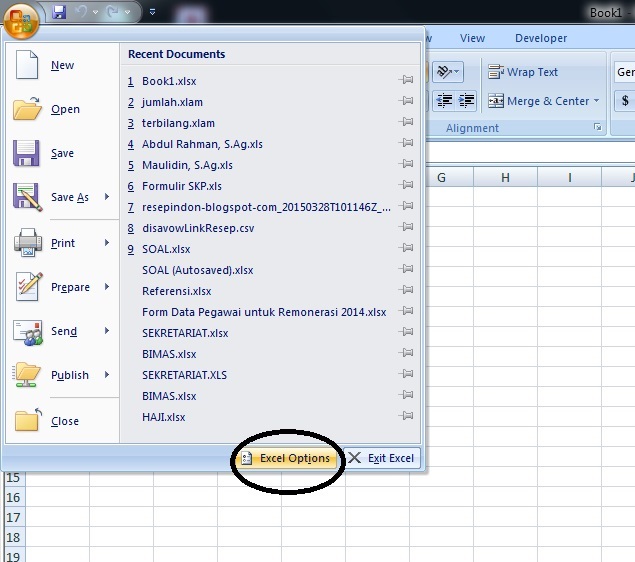Click the Redo arrow in Quick Access Toolbar
This screenshot has height=562, width=635.
coord(112,12)
